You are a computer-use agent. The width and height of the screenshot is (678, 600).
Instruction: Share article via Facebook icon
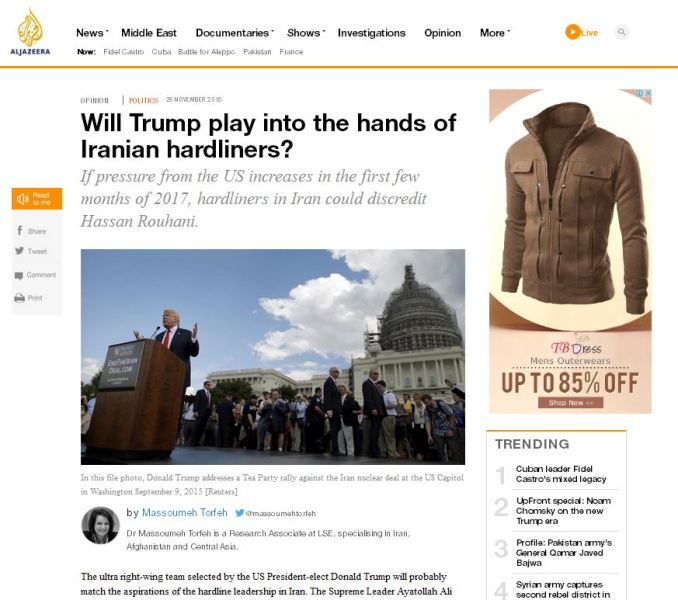pos(19,230)
